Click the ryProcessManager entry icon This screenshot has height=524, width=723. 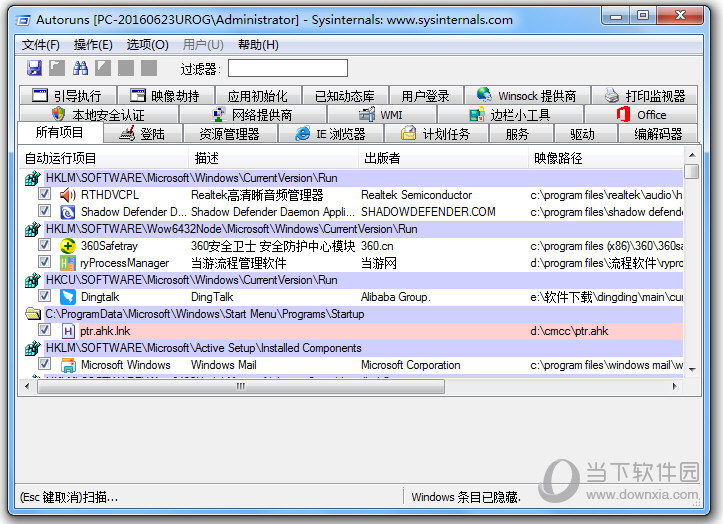(68, 263)
